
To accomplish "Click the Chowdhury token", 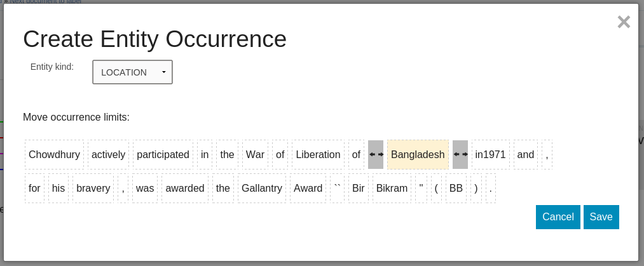I will click(x=54, y=154).
